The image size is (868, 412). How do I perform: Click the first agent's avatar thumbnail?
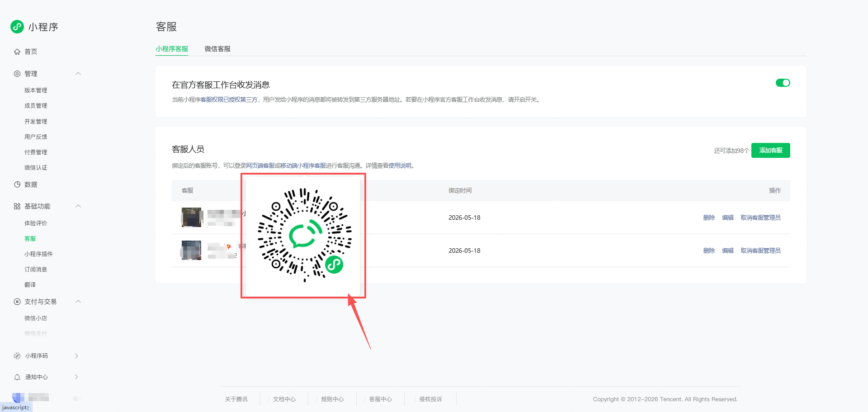(x=191, y=218)
